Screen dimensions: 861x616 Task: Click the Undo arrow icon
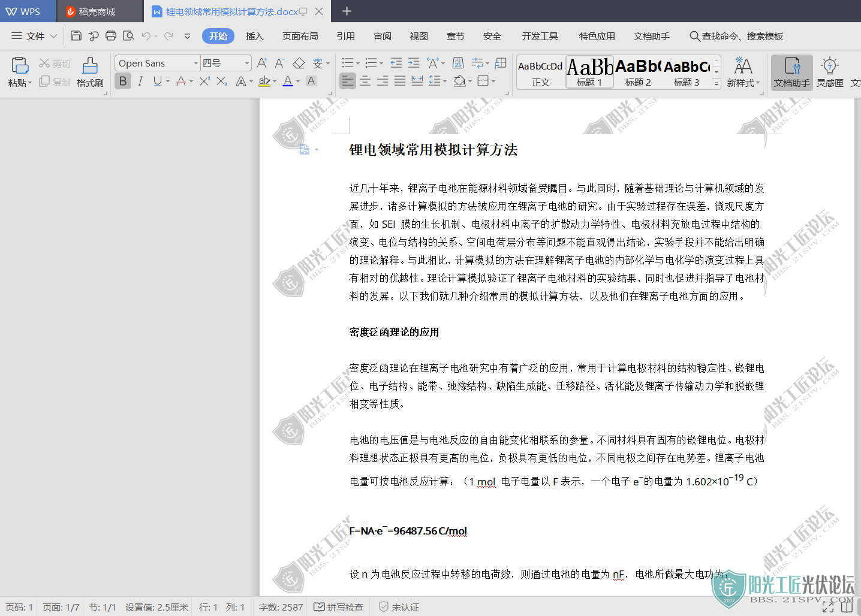(146, 36)
